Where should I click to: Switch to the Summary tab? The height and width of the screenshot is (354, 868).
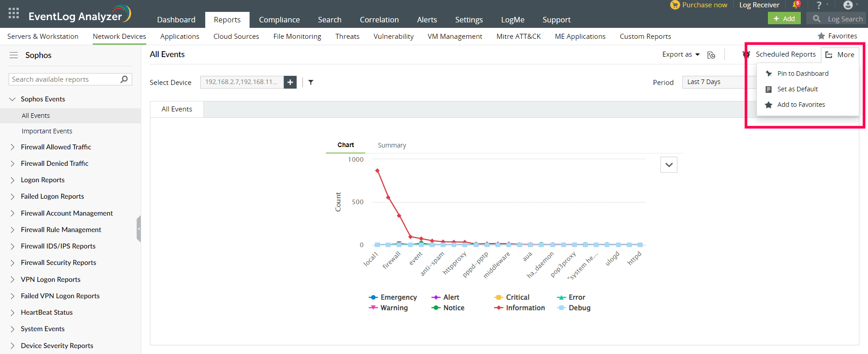[x=392, y=145]
